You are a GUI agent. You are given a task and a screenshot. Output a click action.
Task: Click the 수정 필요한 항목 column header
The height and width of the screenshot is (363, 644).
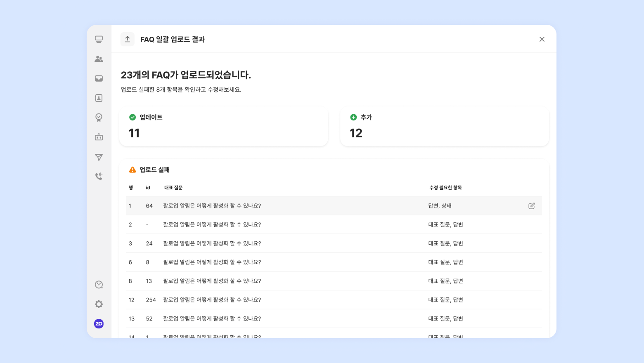pyautogui.click(x=445, y=188)
